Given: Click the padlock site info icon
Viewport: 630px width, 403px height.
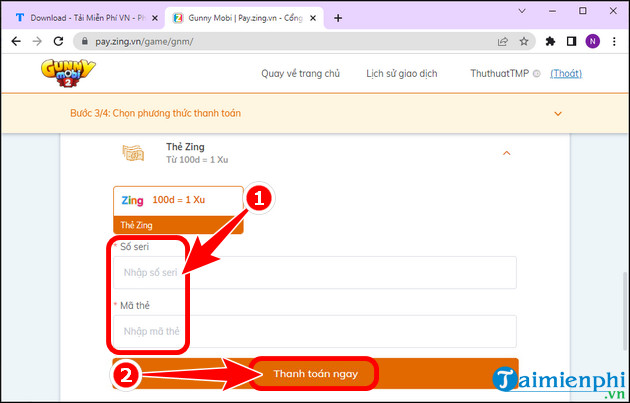Looking at the screenshot, I should click(84, 41).
